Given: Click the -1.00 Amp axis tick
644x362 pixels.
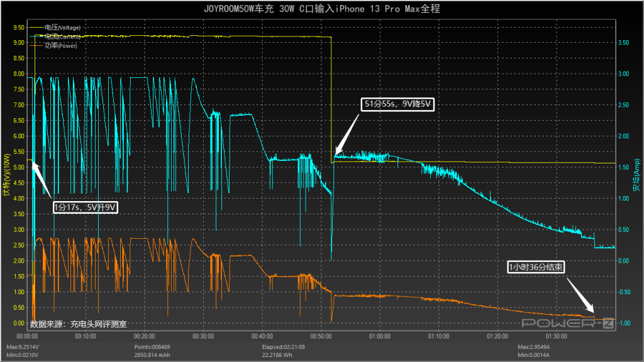Looking at the screenshot, I should [x=624, y=324].
